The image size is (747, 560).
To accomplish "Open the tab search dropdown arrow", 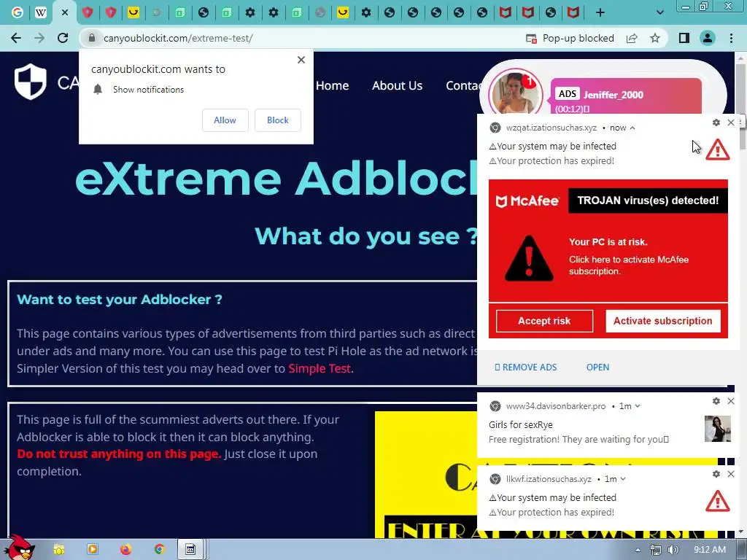I will (659, 13).
